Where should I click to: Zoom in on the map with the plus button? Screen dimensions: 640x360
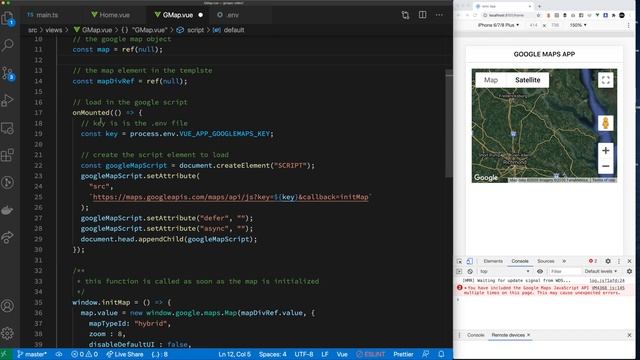tap(606, 151)
